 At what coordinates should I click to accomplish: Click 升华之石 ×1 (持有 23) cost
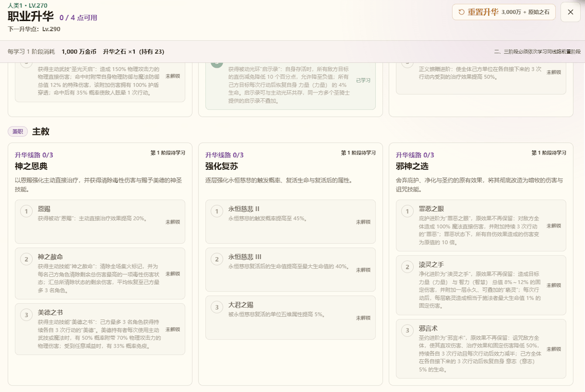(133, 51)
